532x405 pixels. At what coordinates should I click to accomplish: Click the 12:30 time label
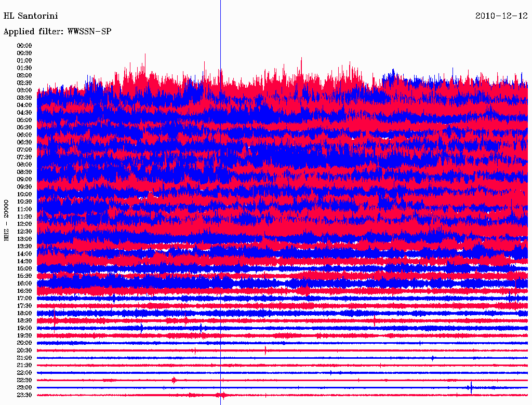pyautogui.click(x=24, y=232)
